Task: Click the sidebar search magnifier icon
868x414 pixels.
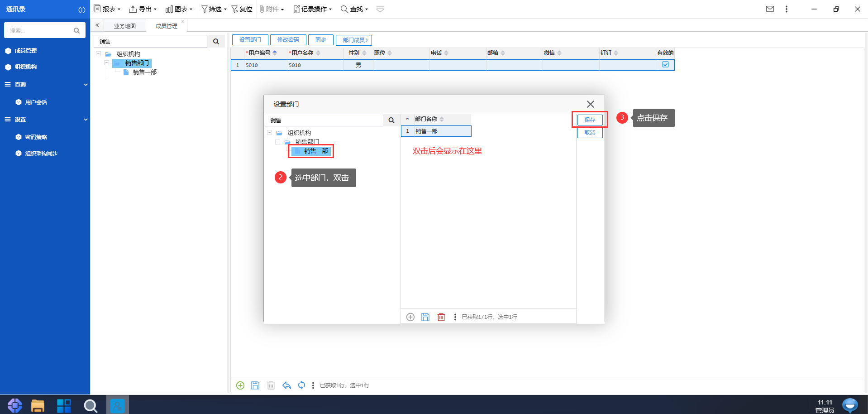Action: tap(76, 30)
